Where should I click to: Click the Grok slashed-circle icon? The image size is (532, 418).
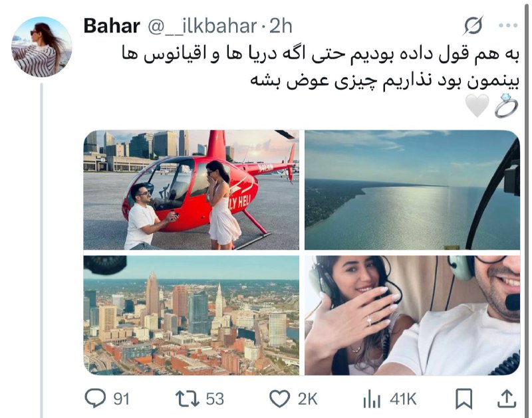click(473, 25)
